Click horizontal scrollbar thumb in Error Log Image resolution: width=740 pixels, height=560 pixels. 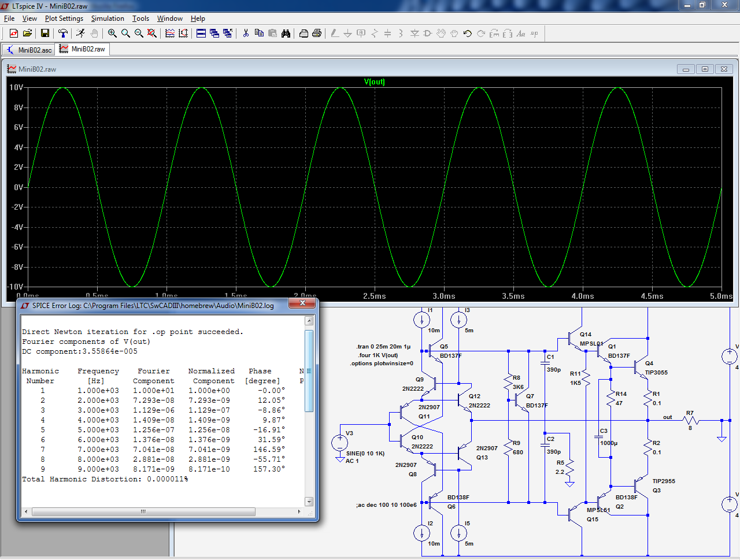(143, 511)
